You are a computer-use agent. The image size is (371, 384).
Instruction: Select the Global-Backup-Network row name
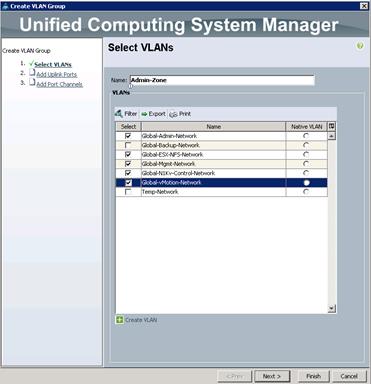171,145
